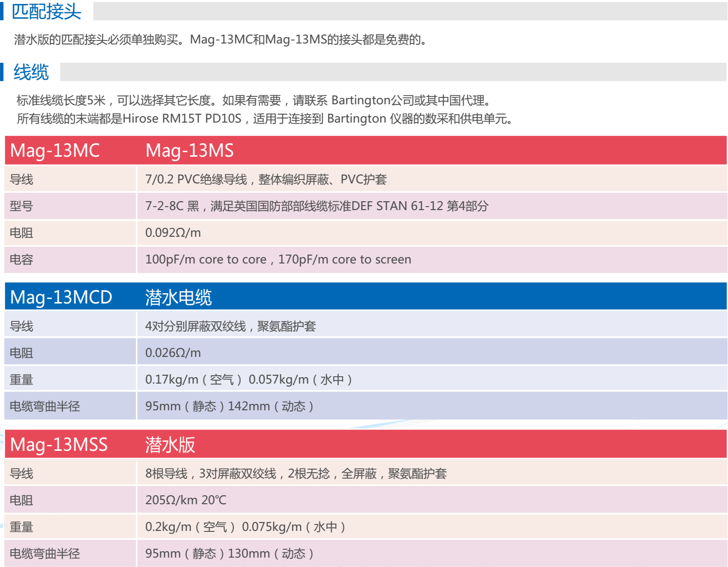Click the Mag-13MC table header

pyautogui.click(x=55, y=150)
